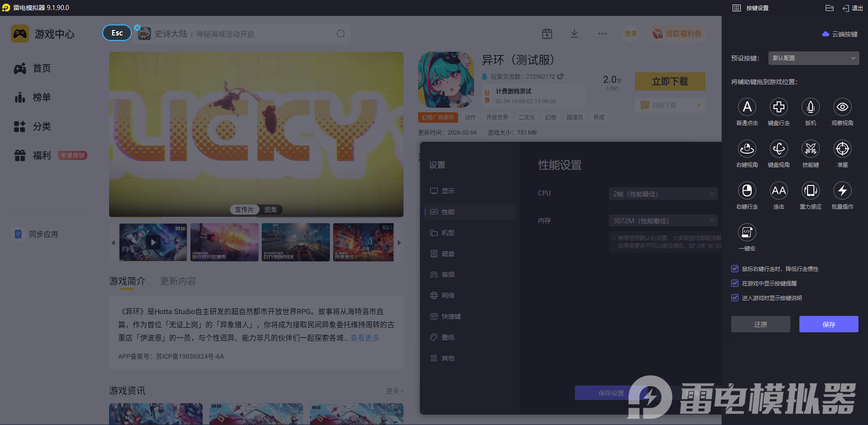868x425 pixels.
Task: Copy the player group number 772562172
Action: pos(560,76)
